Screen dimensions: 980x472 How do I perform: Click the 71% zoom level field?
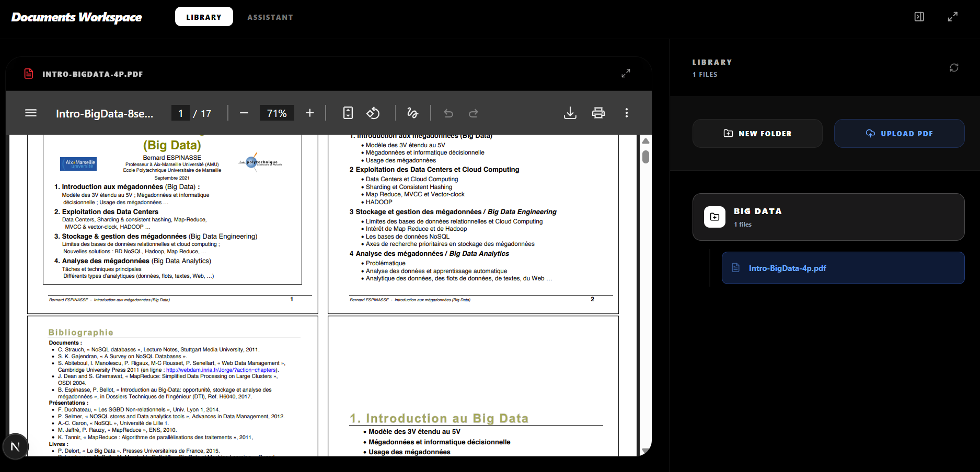click(x=276, y=113)
